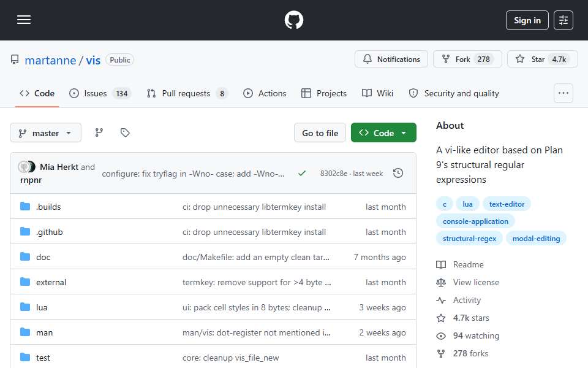
Task: Star the vis repository
Action: 542,59
